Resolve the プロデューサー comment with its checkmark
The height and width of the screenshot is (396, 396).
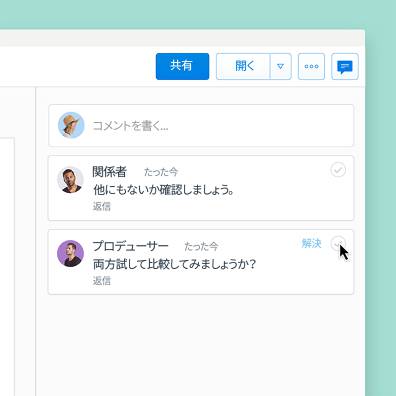click(x=338, y=244)
